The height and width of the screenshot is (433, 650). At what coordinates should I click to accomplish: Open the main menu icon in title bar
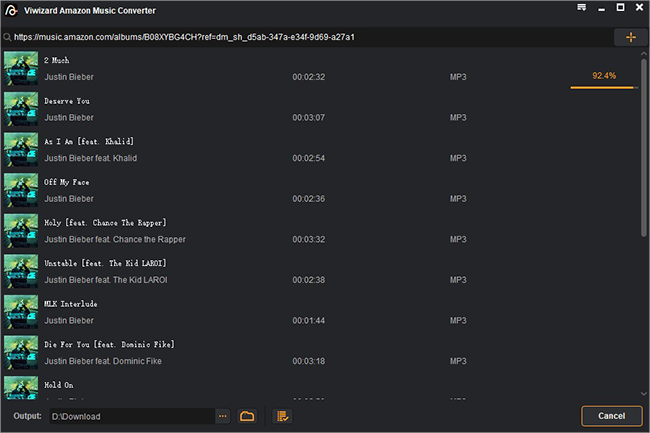[x=582, y=8]
